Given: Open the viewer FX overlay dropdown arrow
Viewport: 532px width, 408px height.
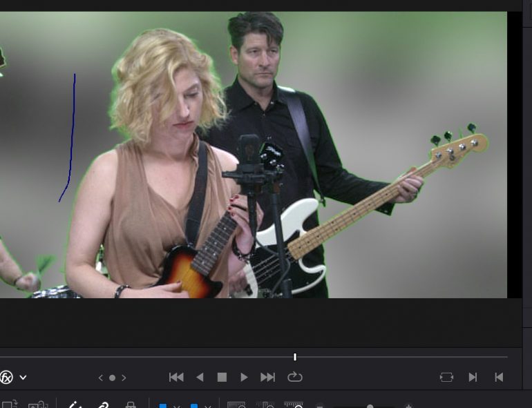Looking at the screenshot, I should [x=23, y=378].
